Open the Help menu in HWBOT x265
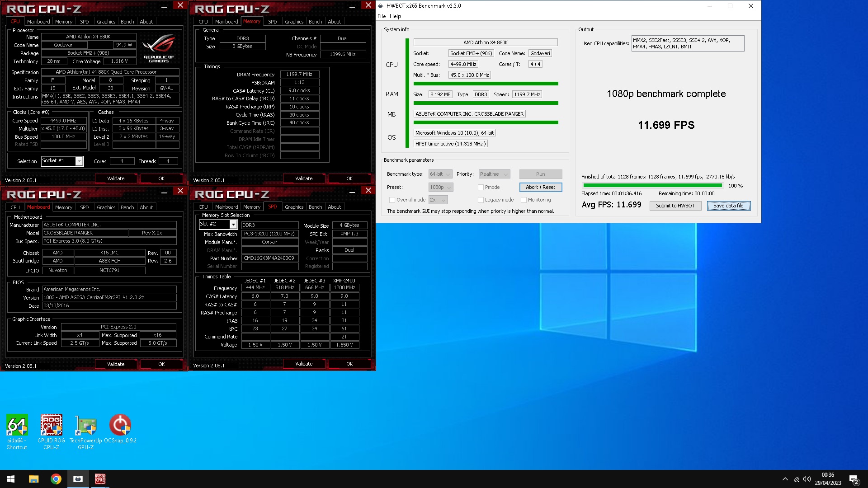 click(x=395, y=16)
